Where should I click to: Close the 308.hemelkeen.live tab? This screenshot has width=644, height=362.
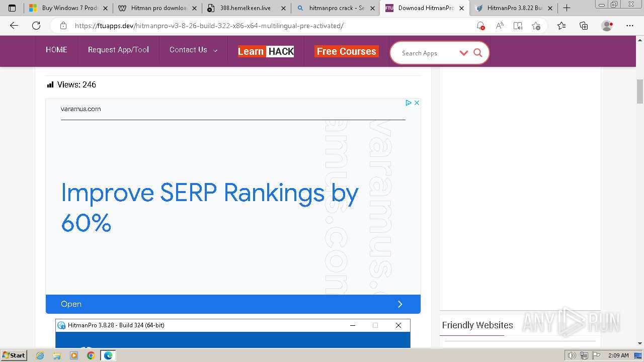(283, 8)
